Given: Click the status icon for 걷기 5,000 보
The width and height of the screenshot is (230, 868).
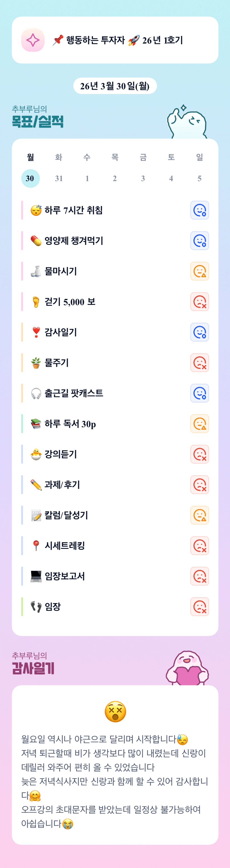Looking at the screenshot, I should tap(199, 302).
